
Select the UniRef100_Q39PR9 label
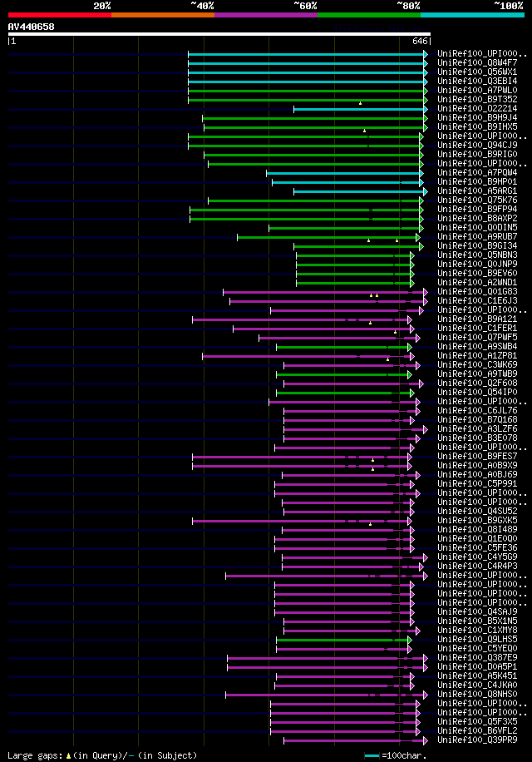pos(477,740)
